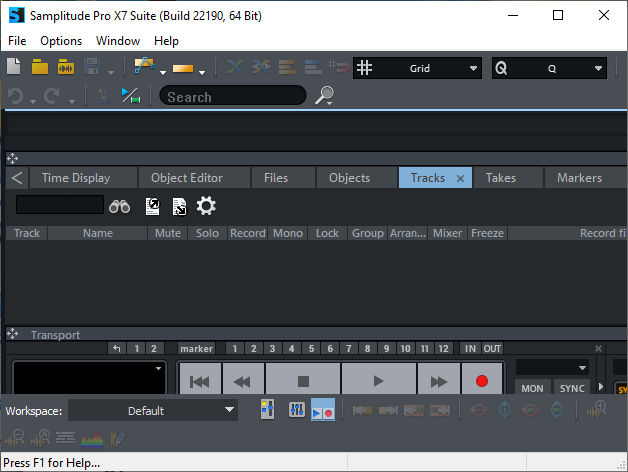Click the New project icon
628x472 pixels.
point(14,67)
